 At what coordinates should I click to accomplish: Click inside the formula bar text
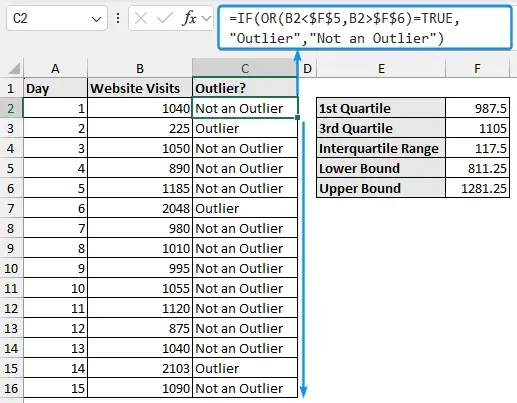pos(365,28)
